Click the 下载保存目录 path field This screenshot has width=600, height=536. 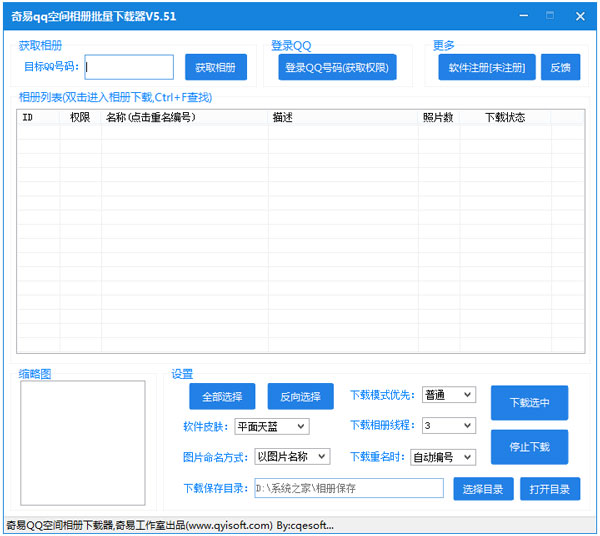349,488
